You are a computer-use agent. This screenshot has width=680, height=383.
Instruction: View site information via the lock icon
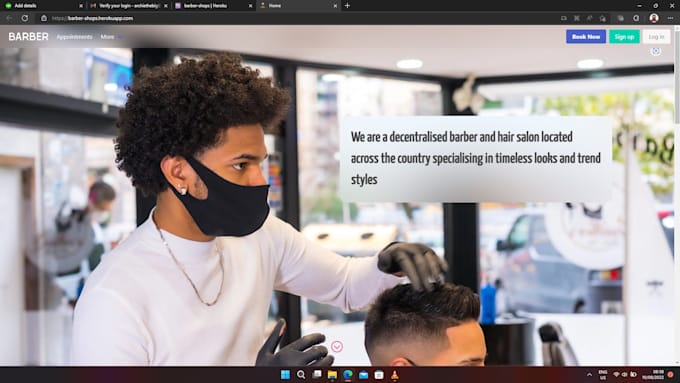point(44,18)
